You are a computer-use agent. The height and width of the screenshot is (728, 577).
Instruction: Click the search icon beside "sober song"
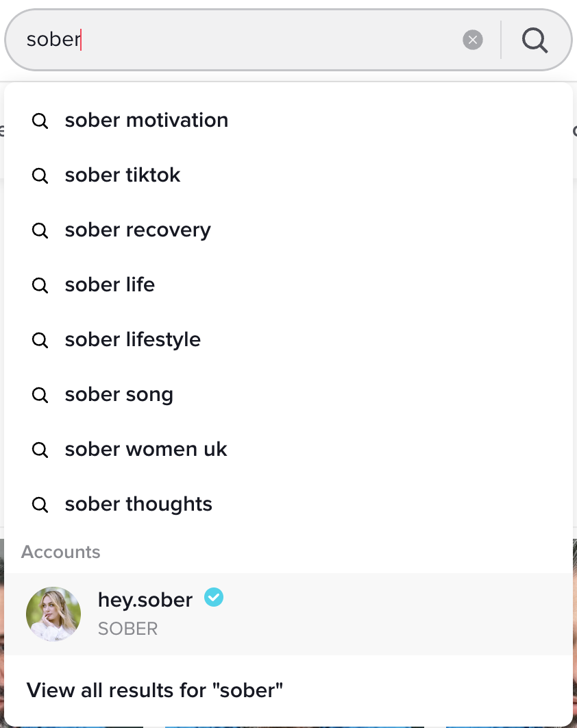click(40, 395)
